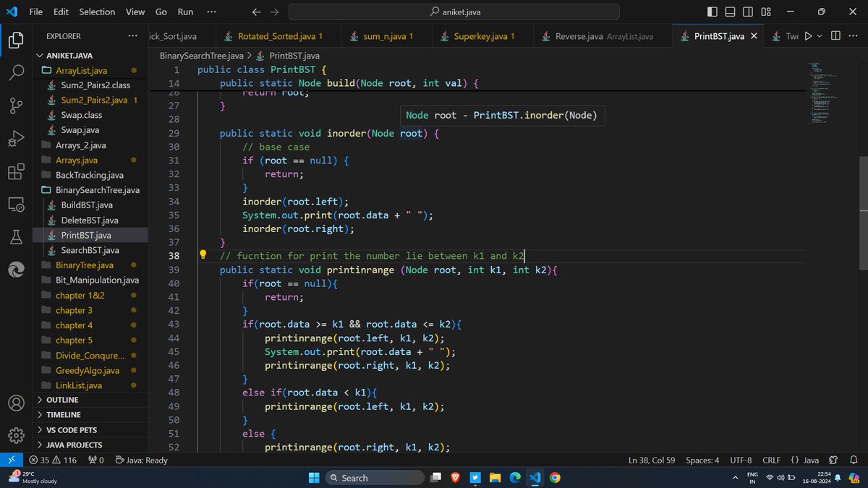The height and width of the screenshot is (488, 868).
Task: Toggle the secondary side bar visibility
Action: coord(749,12)
